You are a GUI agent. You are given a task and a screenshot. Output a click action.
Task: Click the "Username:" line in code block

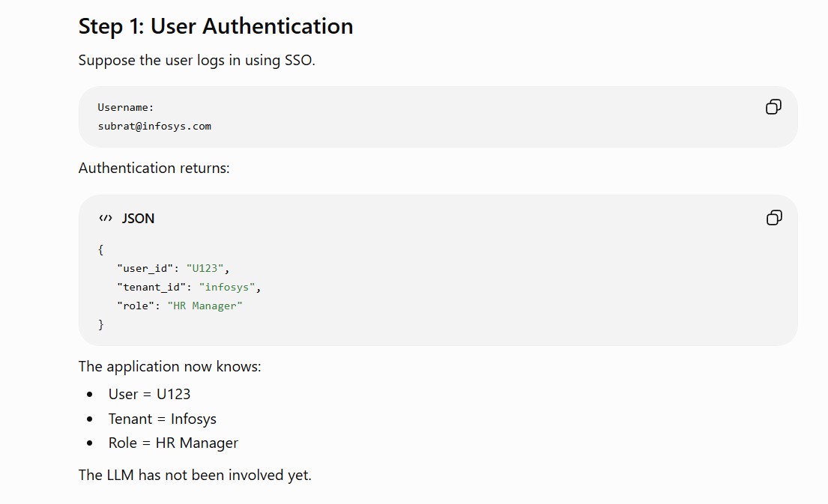(126, 108)
